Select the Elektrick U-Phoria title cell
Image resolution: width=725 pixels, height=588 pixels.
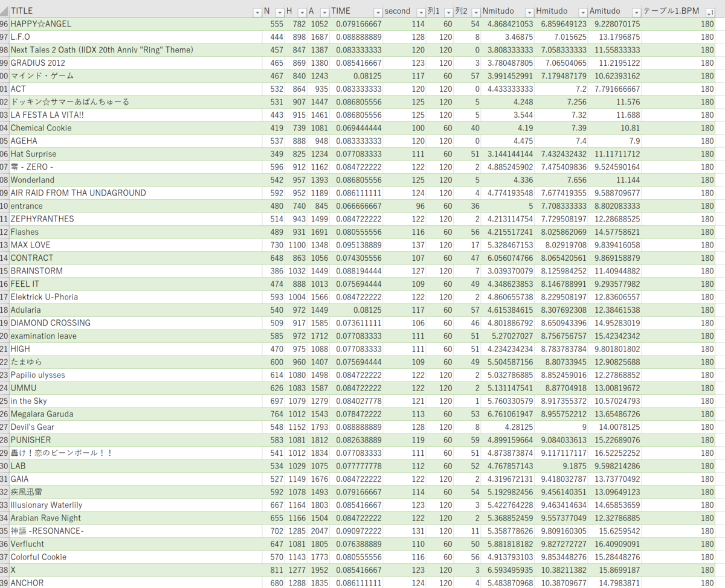pyautogui.click(x=135, y=297)
